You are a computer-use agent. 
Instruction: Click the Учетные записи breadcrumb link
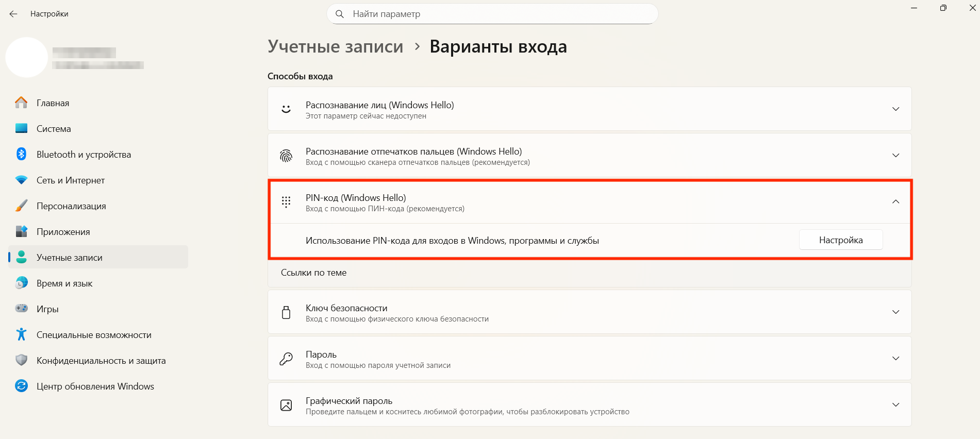pos(335,46)
